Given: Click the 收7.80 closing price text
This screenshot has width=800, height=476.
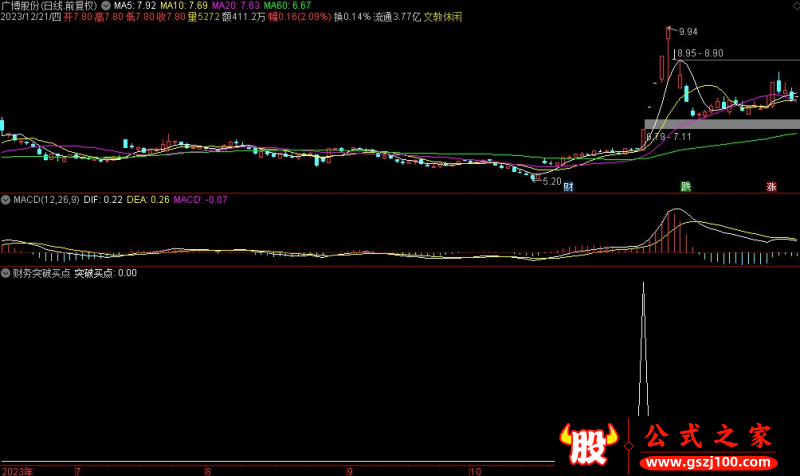Looking at the screenshot, I should [x=171, y=17].
